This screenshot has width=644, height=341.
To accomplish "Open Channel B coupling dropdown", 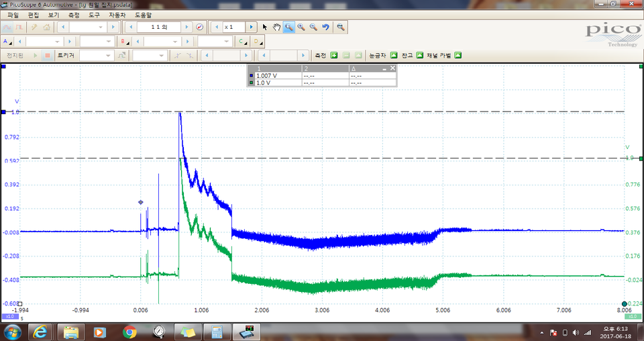I will click(x=215, y=42).
